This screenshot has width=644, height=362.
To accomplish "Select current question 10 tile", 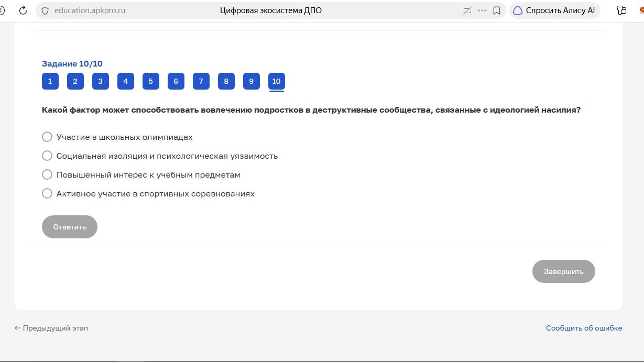I will pos(277,81).
